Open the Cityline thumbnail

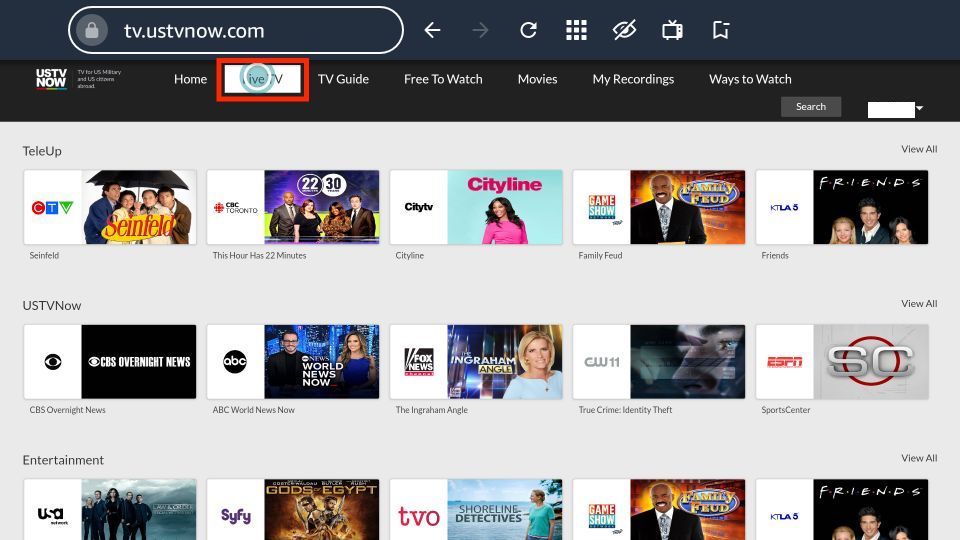point(504,207)
